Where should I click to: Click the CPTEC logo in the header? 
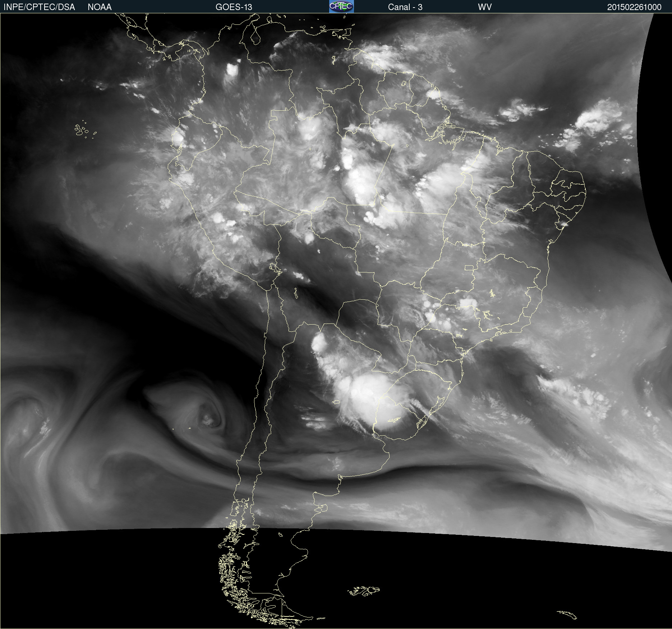point(341,6)
